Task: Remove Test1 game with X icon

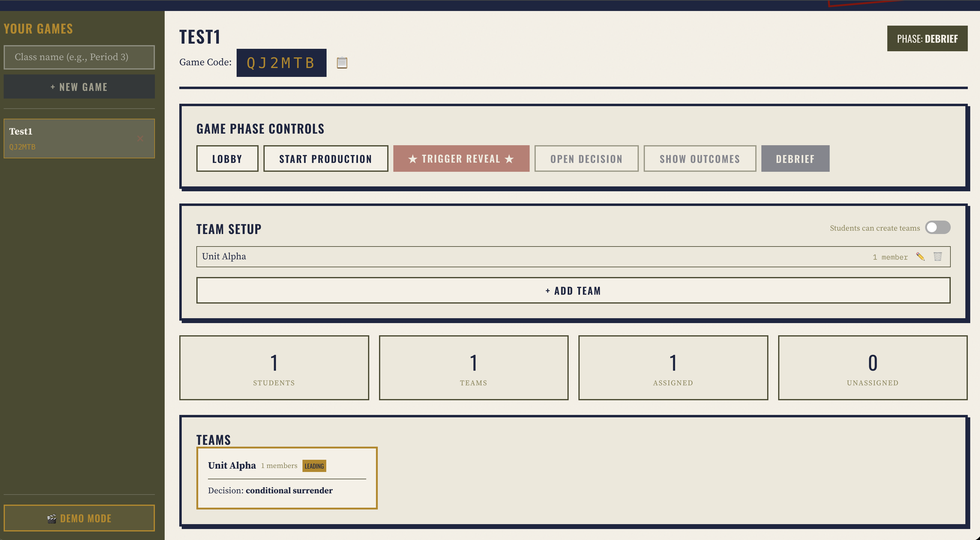Action: click(x=140, y=139)
